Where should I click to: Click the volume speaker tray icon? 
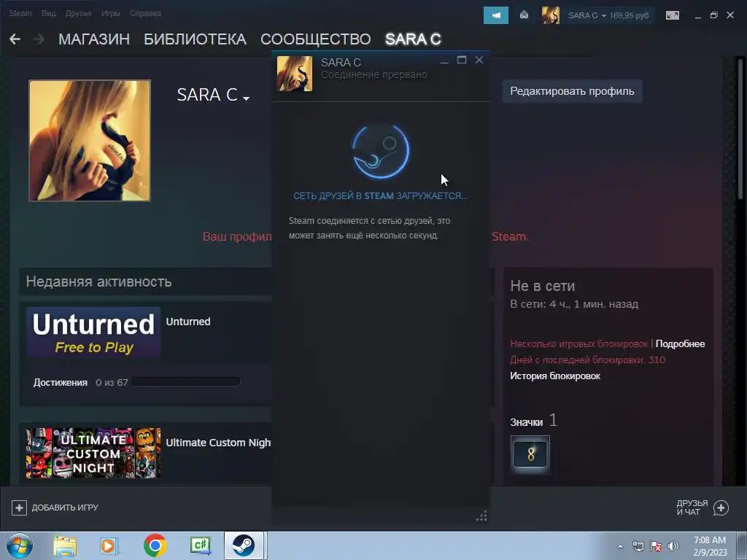pyautogui.click(x=673, y=546)
